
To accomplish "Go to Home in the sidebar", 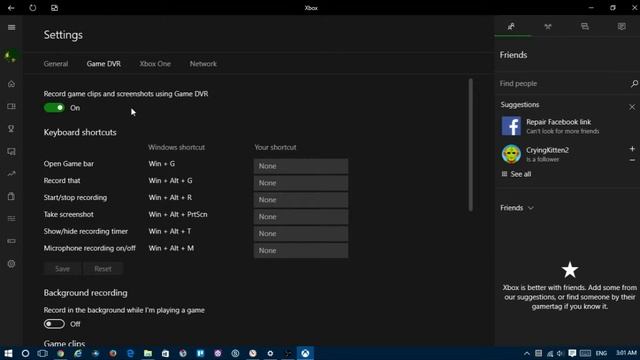I will (11, 84).
